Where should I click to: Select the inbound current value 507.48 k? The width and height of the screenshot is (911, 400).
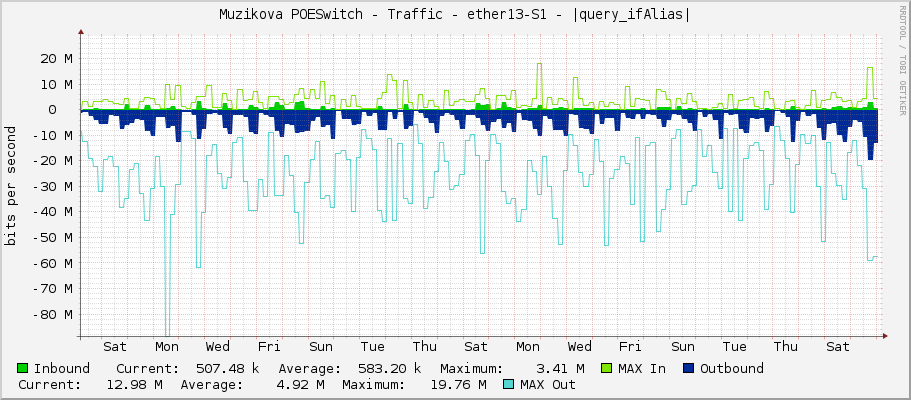[227, 369]
